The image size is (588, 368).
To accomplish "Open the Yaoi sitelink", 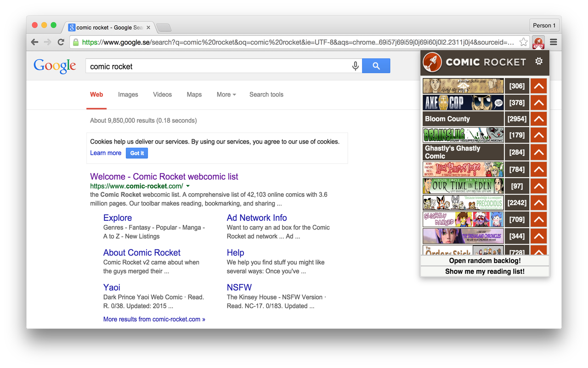I will point(112,287).
